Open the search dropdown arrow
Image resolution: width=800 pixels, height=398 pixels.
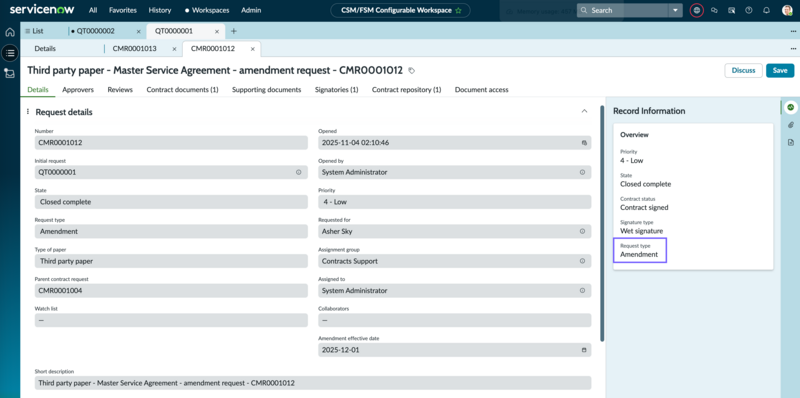click(676, 10)
